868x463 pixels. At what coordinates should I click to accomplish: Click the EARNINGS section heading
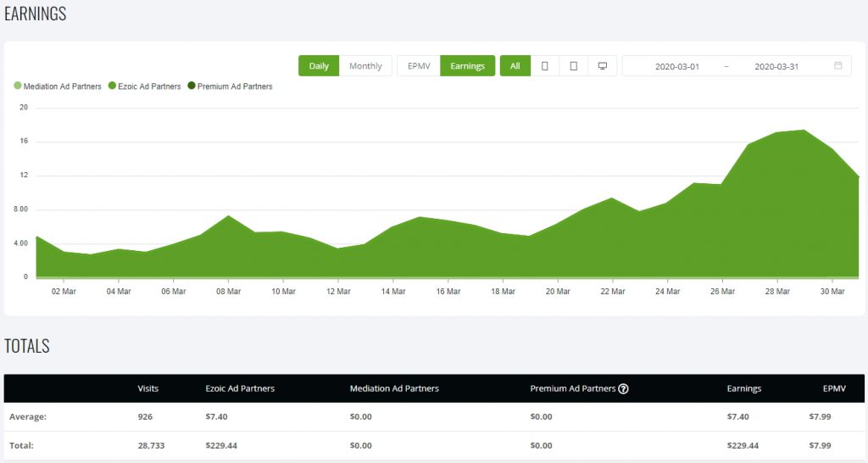pyautogui.click(x=36, y=14)
